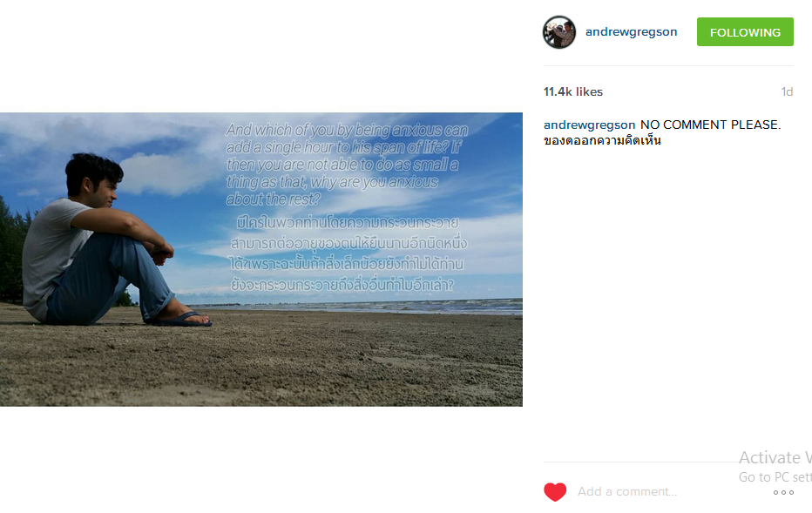812x513 pixels.
Task: Click the Go to PC settings watermark text
Action: click(x=775, y=476)
